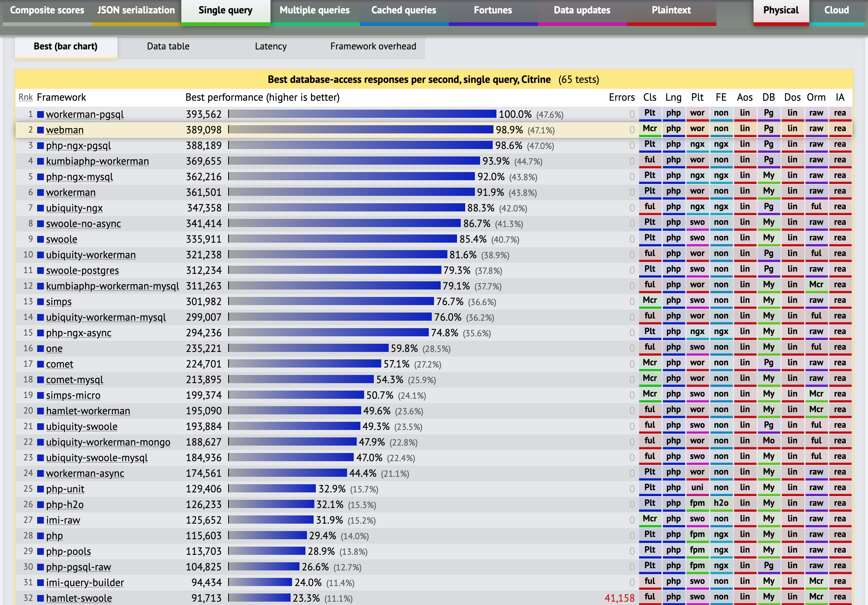
Task: Open the Latency view tab
Action: (270, 46)
